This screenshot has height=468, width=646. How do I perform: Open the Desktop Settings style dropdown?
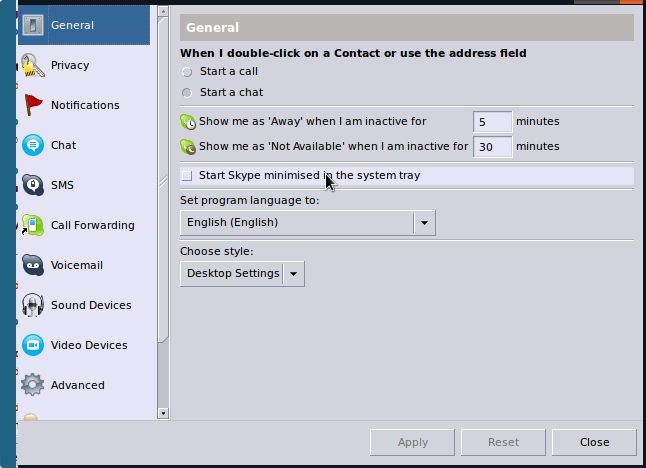(x=293, y=273)
